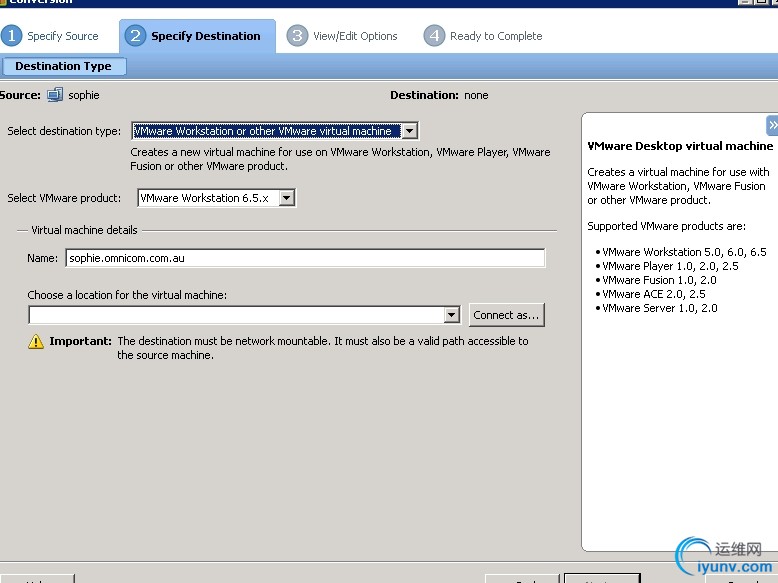The width and height of the screenshot is (778, 583).
Task: Click into the virtual machine Name field
Action: pyautogui.click(x=305, y=258)
